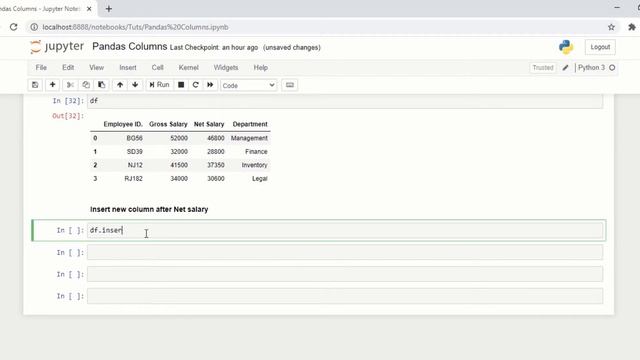Click the Employee ID. column header

(123, 124)
